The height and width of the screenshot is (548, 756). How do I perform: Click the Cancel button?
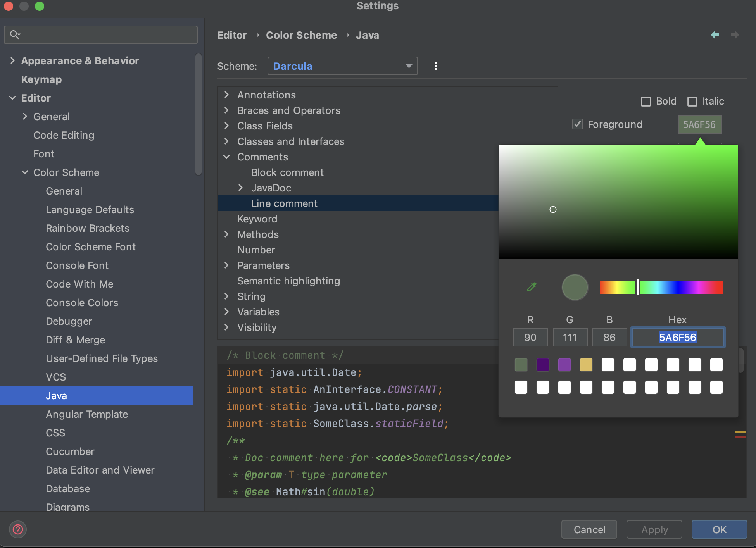[589, 529]
